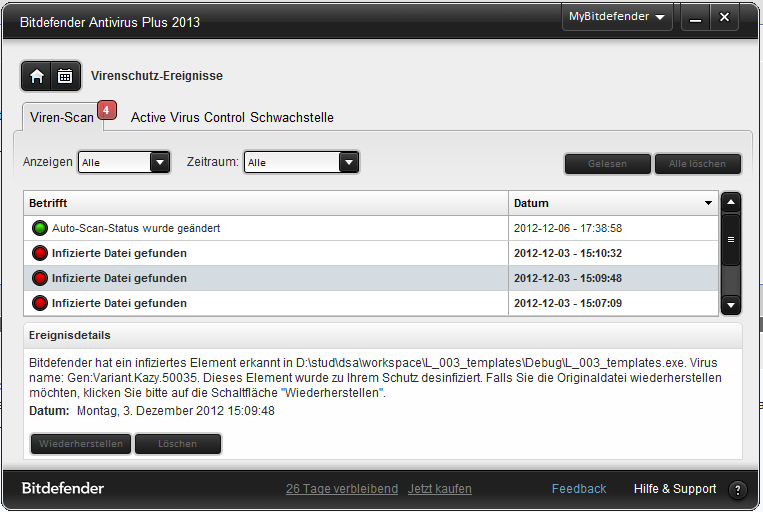Click the help question mark icon
Image resolution: width=763 pixels, height=512 pixels.
[738, 490]
